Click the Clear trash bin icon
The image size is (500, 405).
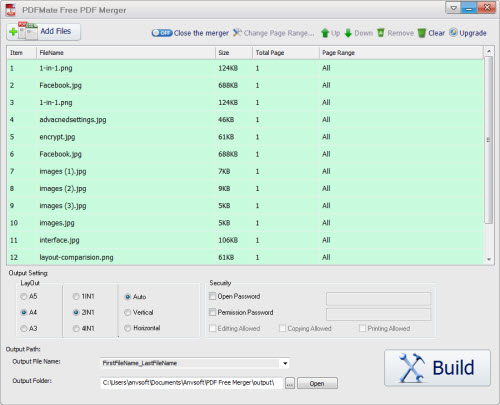coord(422,33)
